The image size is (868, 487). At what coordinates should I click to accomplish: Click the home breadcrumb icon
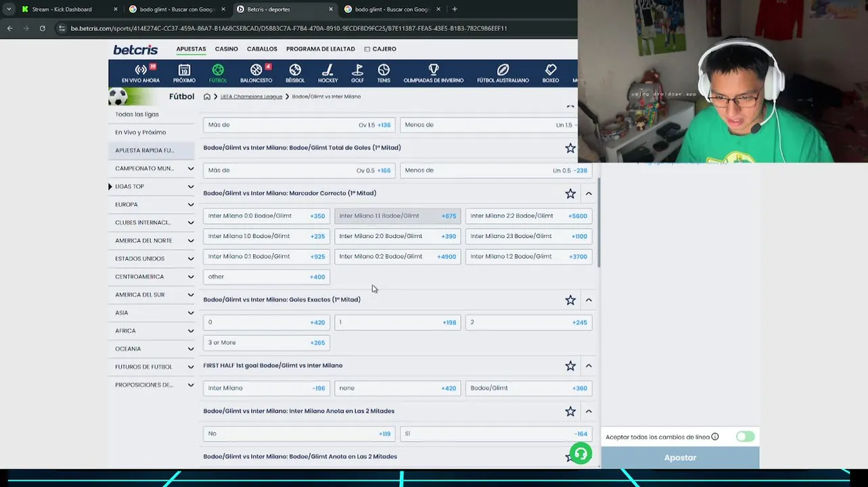tap(207, 97)
